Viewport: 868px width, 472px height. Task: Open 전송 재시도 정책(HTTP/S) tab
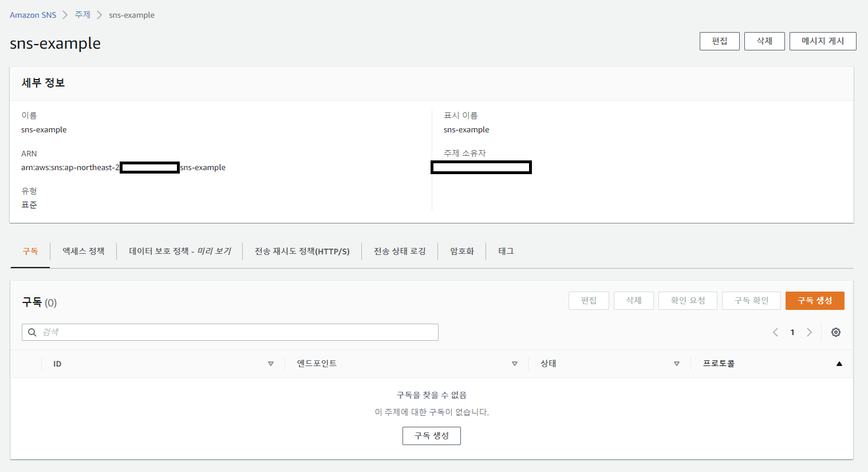[x=302, y=251]
